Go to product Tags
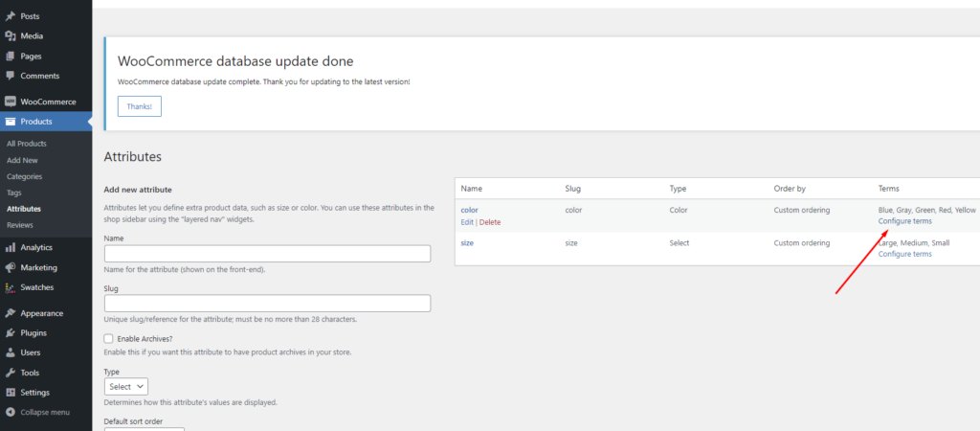980x431 pixels. 13,193
